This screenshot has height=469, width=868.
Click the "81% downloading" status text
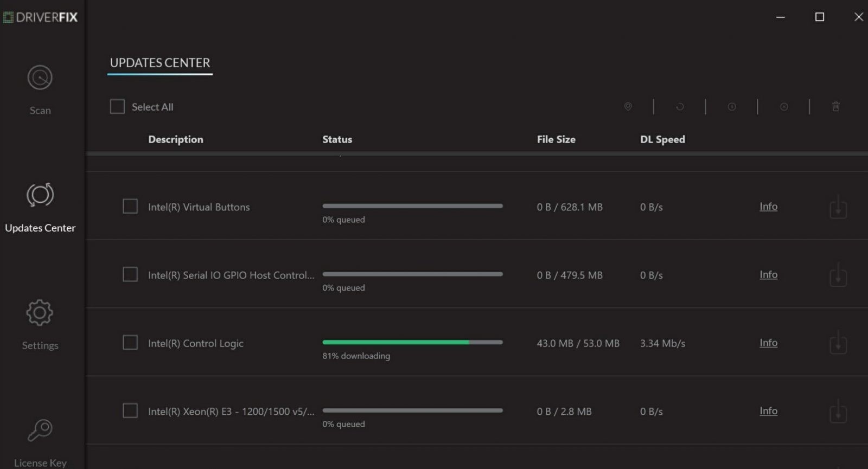(356, 356)
